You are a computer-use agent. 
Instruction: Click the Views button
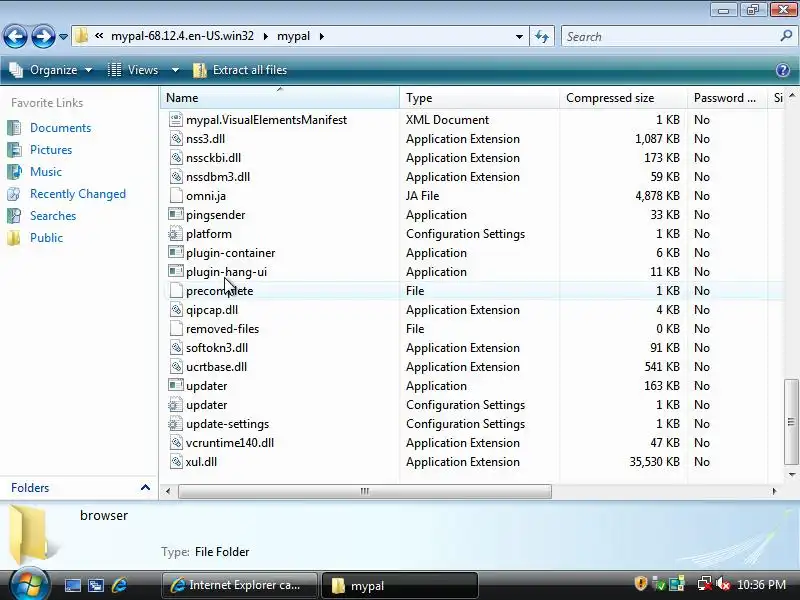tap(134, 70)
